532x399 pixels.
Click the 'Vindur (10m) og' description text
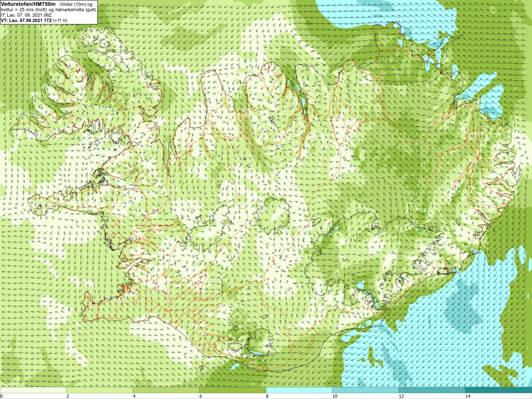[76, 4]
